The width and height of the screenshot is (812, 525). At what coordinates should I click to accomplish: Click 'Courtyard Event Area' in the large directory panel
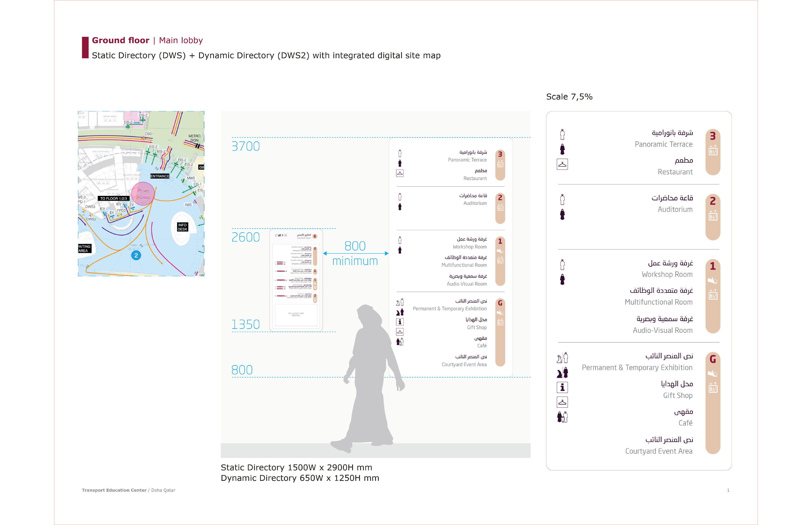(659, 451)
